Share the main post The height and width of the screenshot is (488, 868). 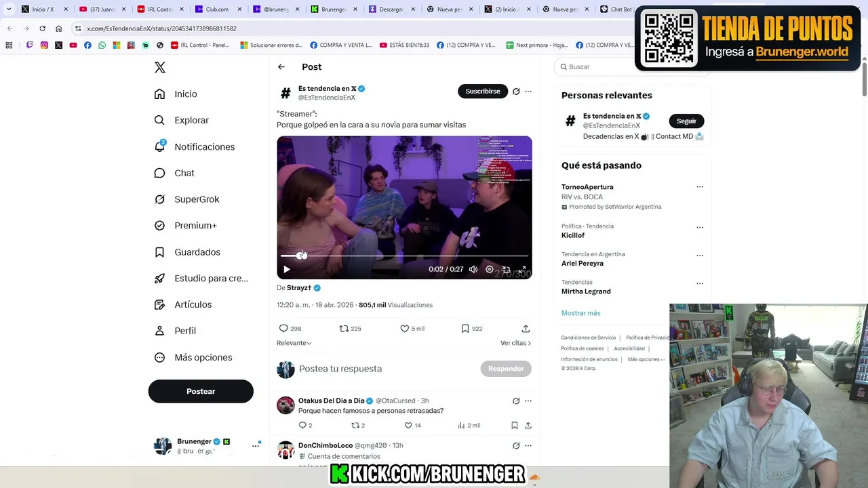coord(526,329)
